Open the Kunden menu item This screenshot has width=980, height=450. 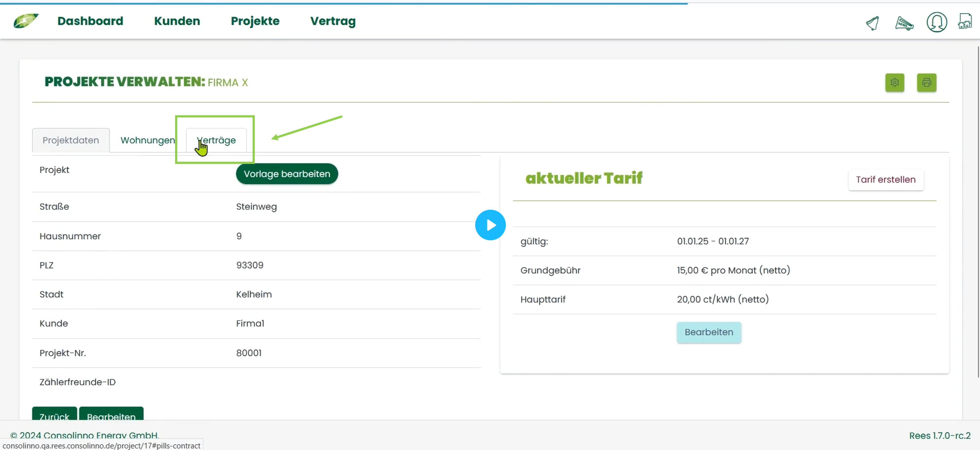(x=177, y=21)
